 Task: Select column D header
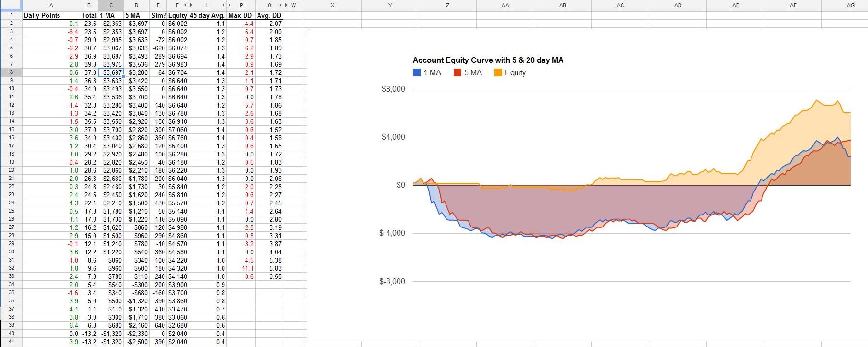point(137,5)
